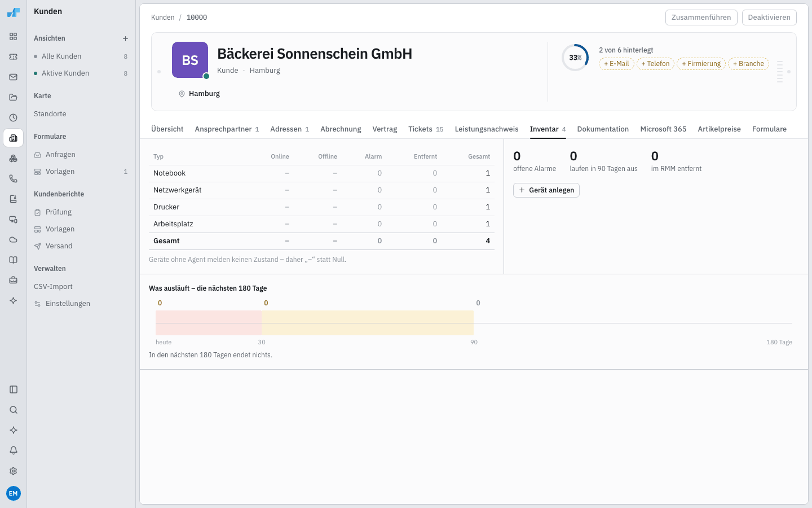Click the Deaktivieren button
Viewport: 812px width, 508px height.
[769, 17]
